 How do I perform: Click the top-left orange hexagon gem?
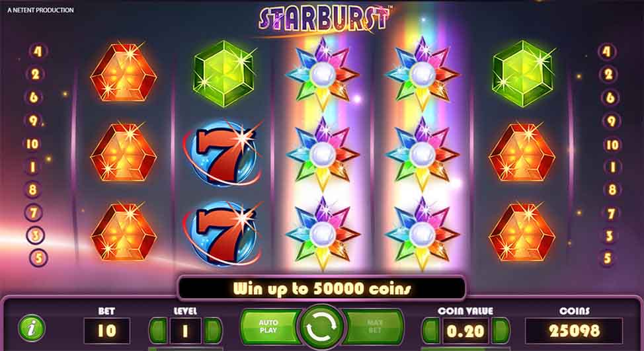pyautogui.click(x=123, y=73)
